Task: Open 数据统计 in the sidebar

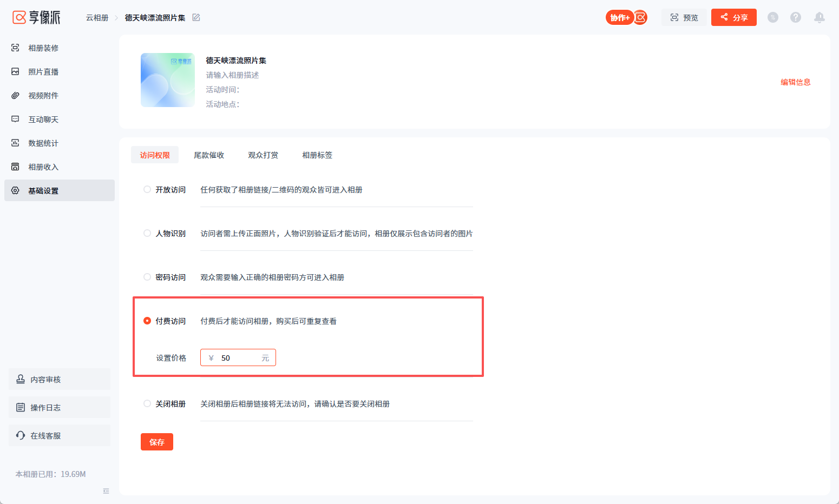Action: pos(43,143)
